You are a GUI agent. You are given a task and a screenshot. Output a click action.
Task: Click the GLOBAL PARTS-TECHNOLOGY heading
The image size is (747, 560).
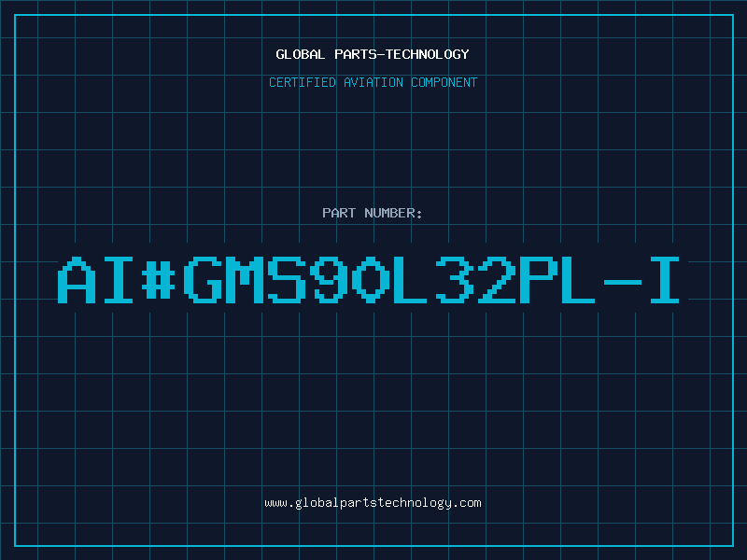pos(373,54)
